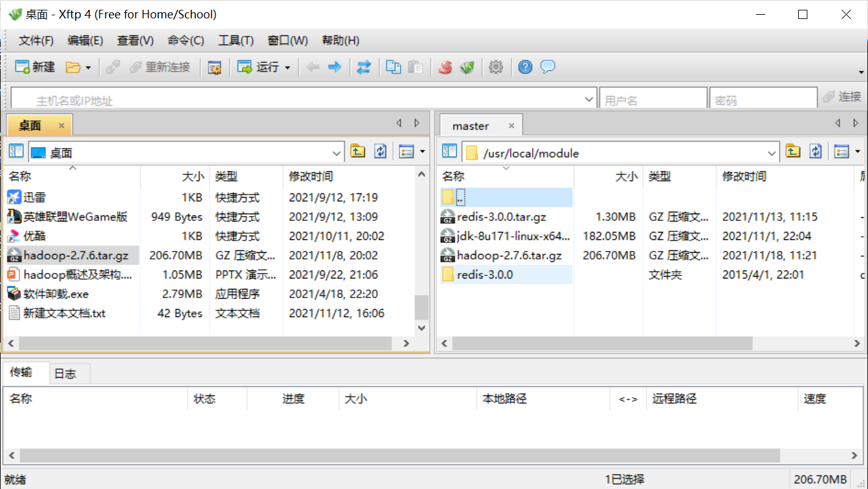Click the 重新连接 reconnect button
The width and height of the screenshot is (868, 489).
(x=160, y=67)
